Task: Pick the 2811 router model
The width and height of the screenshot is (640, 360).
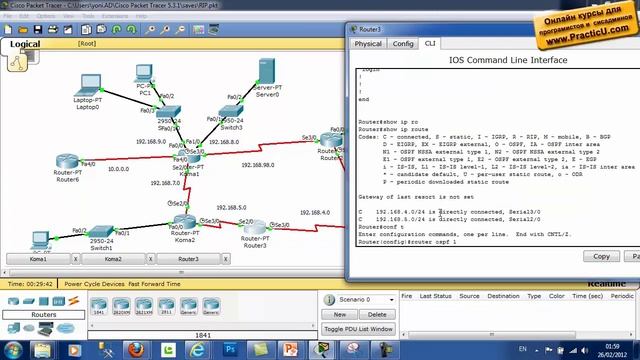Action: 166,306
